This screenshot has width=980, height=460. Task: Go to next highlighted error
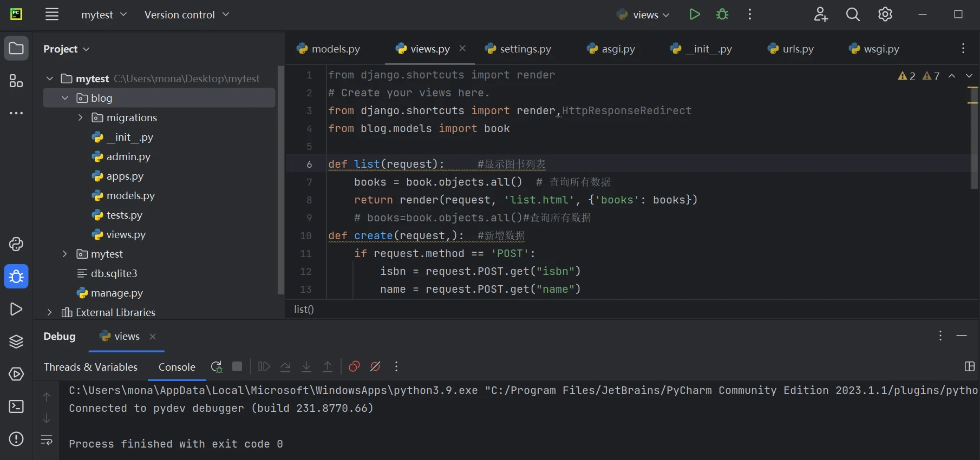[969, 76]
